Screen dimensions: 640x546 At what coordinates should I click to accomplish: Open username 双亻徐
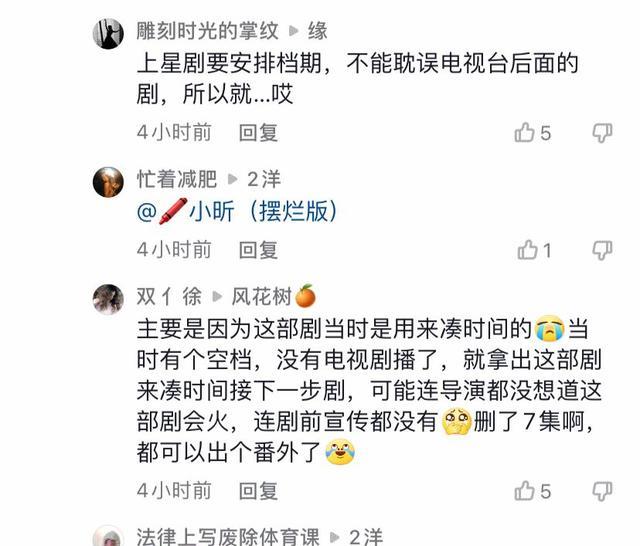click(x=169, y=296)
